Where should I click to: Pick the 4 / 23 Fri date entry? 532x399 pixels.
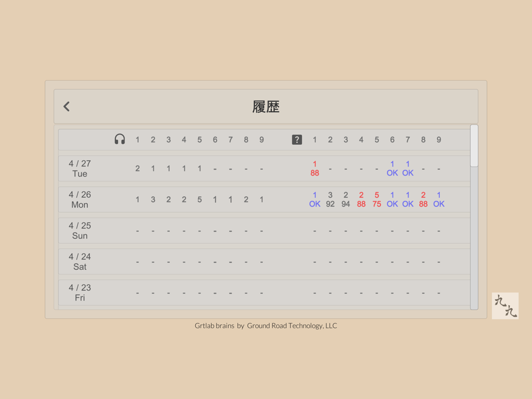80,293
